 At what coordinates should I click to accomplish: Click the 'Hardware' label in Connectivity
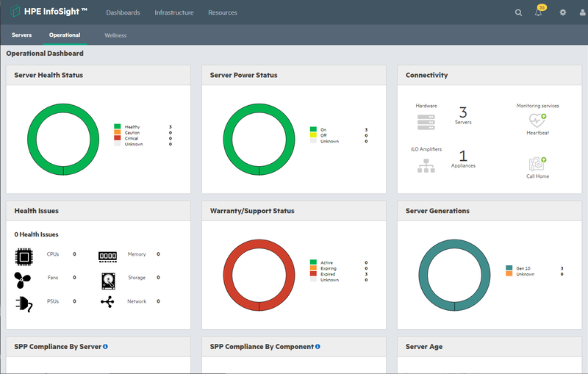click(426, 106)
